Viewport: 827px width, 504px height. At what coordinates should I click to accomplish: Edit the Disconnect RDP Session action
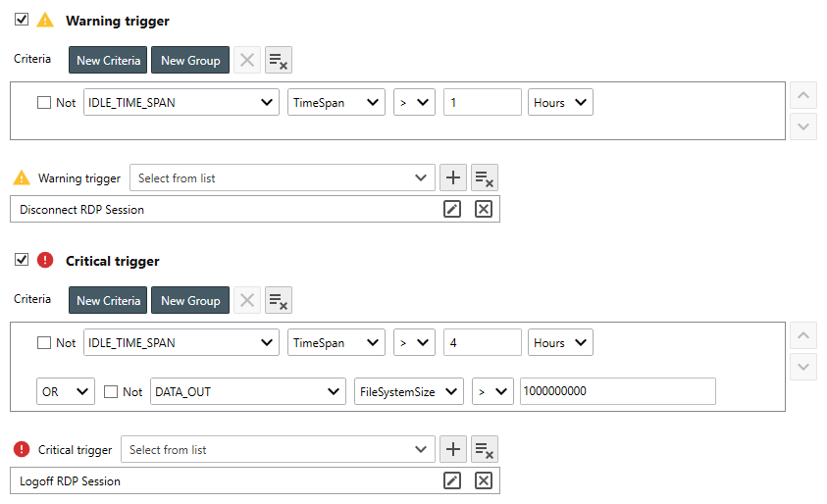[x=452, y=209]
